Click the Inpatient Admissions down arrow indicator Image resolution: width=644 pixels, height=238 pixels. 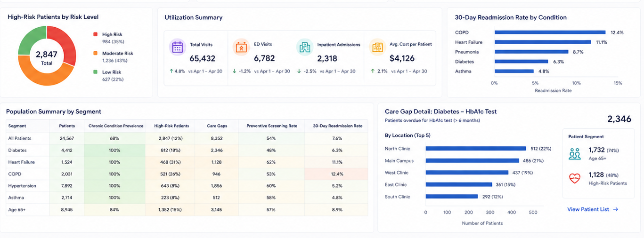299,71
